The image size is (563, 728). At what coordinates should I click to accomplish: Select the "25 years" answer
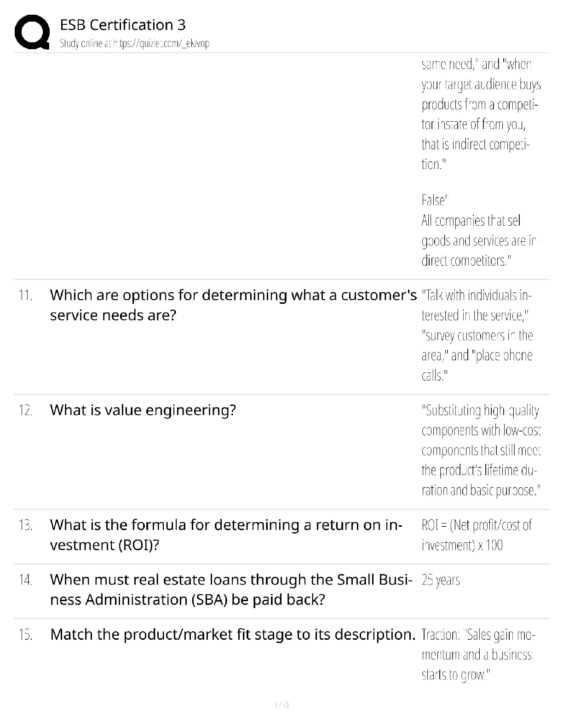[441, 580]
